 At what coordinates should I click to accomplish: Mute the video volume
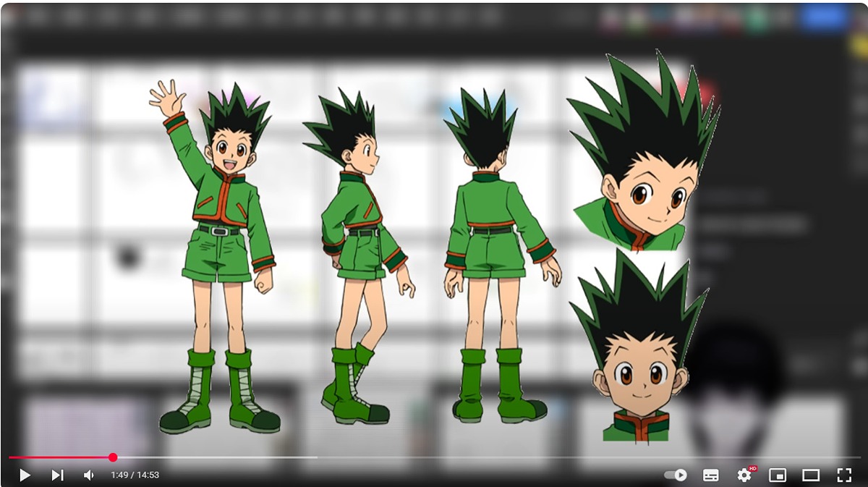point(89,475)
